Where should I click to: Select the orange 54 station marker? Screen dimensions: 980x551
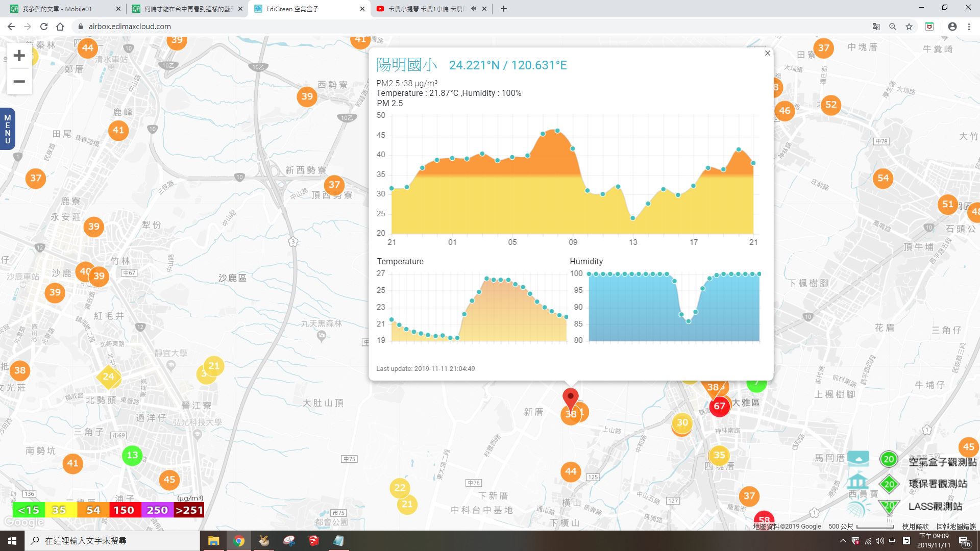pyautogui.click(x=883, y=178)
